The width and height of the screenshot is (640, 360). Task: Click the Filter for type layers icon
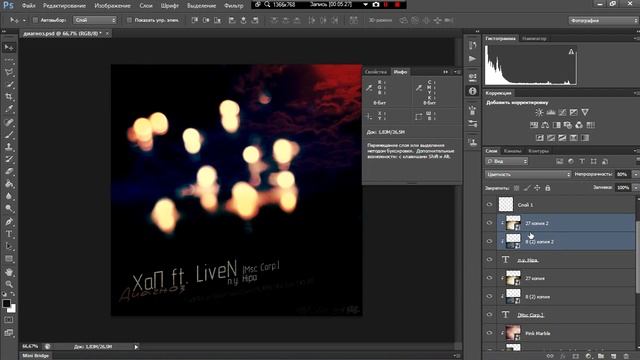tap(582, 162)
